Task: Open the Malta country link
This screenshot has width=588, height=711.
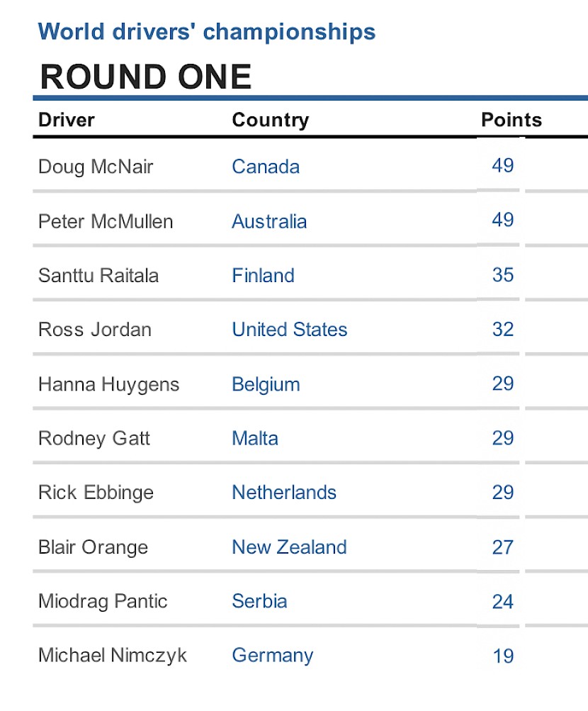Action: point(255,438)
